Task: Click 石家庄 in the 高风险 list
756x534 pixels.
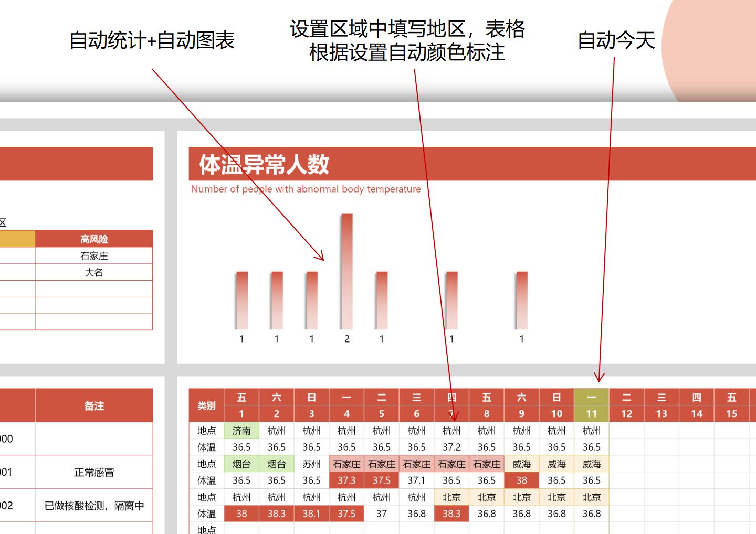Action: [94, 256]
